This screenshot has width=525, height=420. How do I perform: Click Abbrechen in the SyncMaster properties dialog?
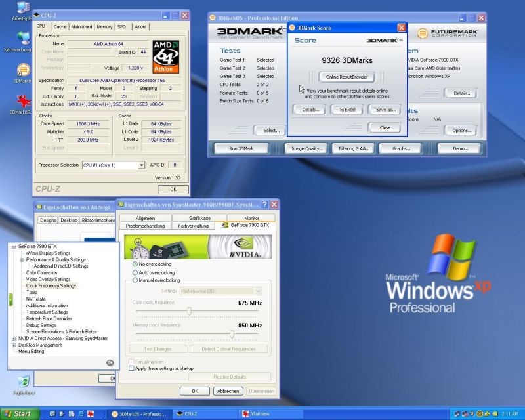pyautogui.click(x=228, y=391)
